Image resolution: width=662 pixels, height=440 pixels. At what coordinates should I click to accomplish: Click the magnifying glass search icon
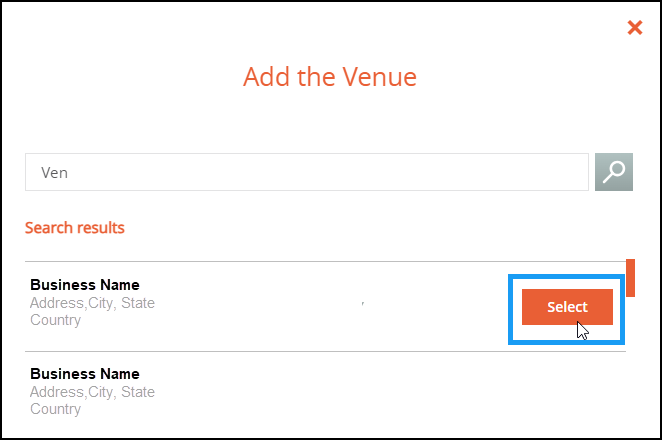pyautogui.click(x=613, y=172)
